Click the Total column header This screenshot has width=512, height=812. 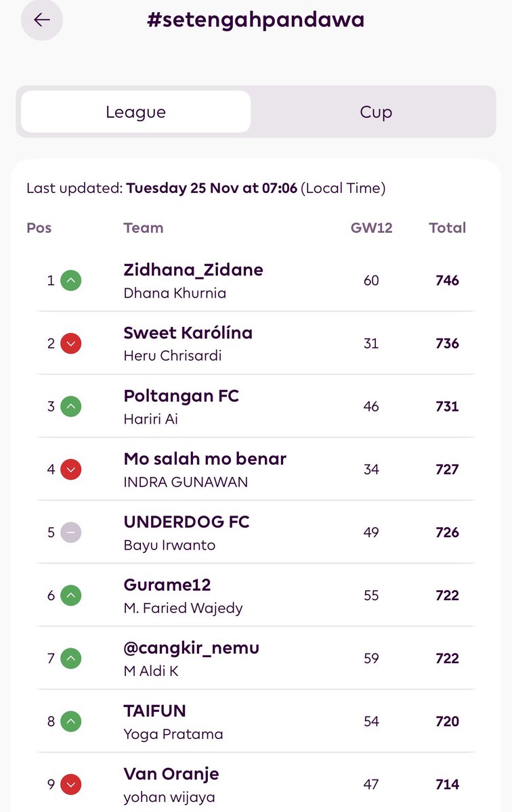point(447,228)
